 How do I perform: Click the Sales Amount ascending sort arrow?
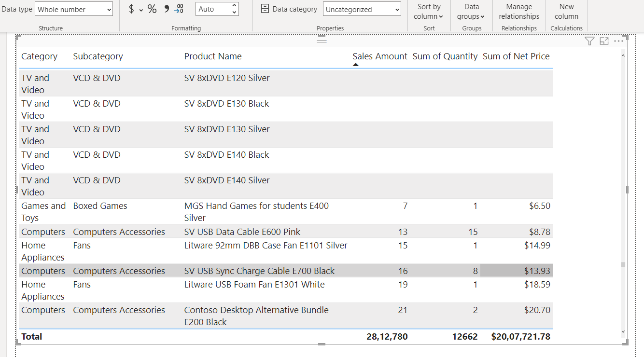(356, 65)
